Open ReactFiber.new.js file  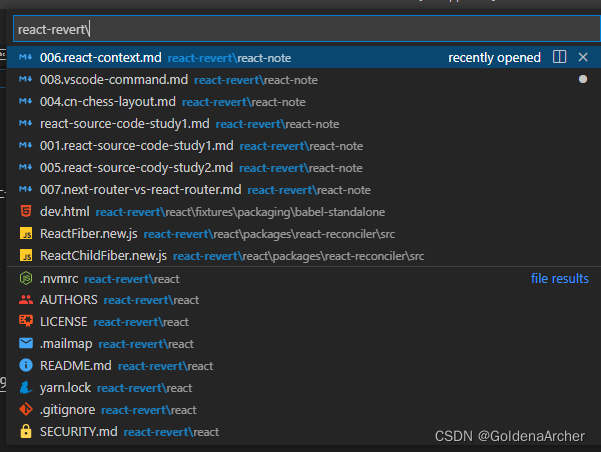point(89,233)
